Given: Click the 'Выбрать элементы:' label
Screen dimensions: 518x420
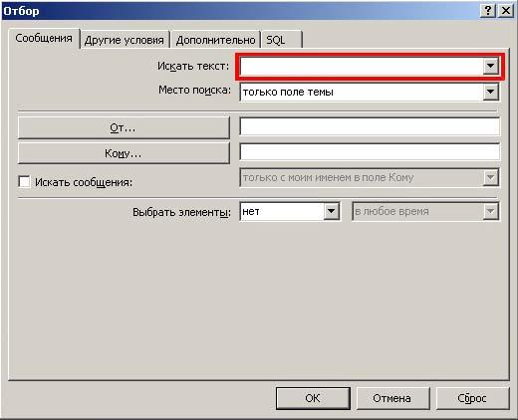Looking at the screenshot, I should click(181, 212).
